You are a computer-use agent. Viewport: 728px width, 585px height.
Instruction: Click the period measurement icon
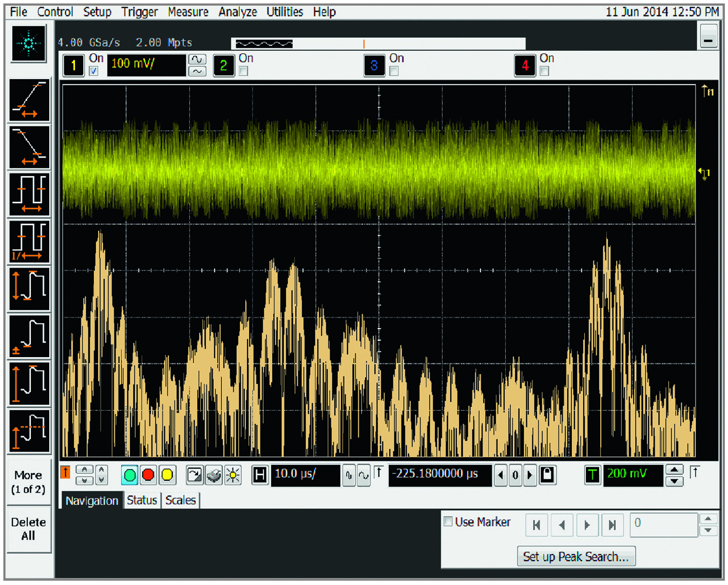(x=29, y=194)
